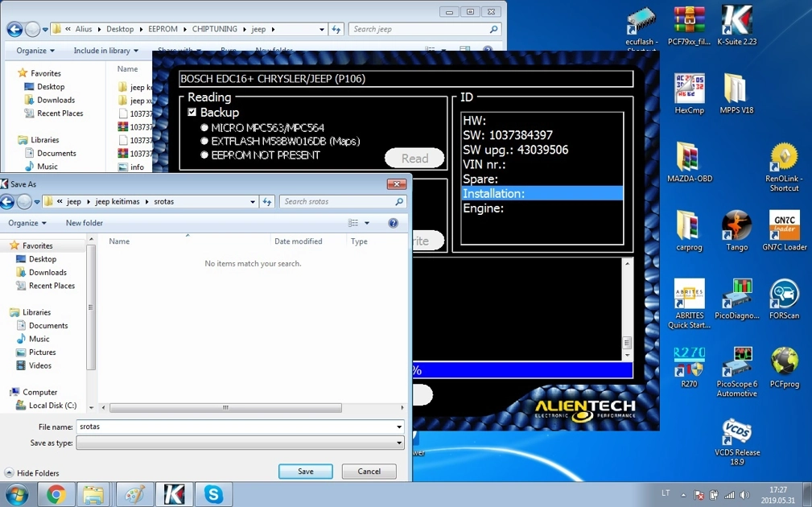Open ABRITES Quick Start desktop icon
Viewport: 812px width, 507px height.
click(x=689, y=304)
